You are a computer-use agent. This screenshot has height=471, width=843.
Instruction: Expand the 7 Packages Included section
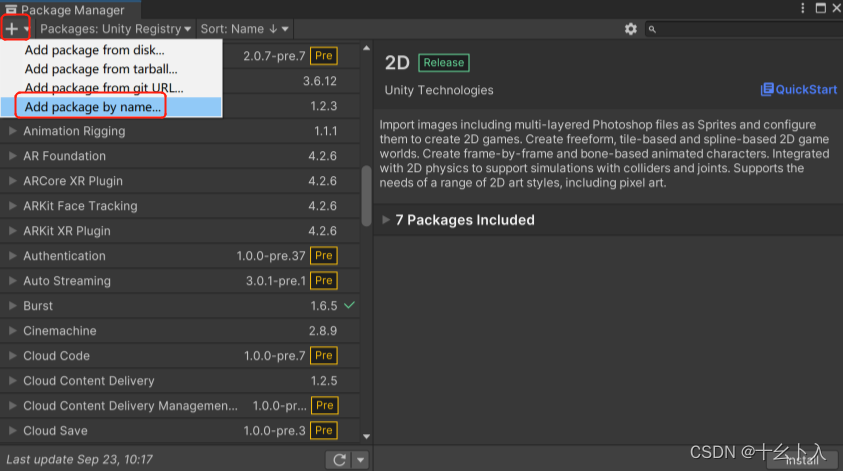(385, 219)
